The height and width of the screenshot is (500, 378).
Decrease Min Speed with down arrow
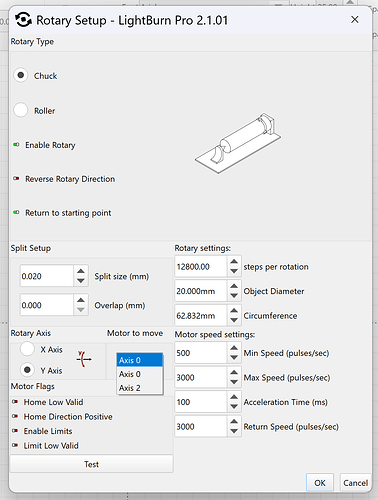234,358
